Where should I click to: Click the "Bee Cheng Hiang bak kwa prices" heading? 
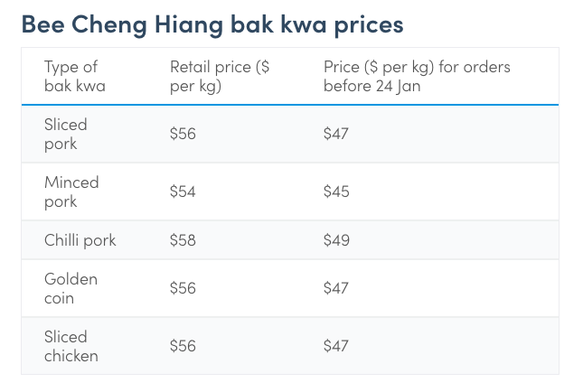pyautogui.click(x=212, y=23)
